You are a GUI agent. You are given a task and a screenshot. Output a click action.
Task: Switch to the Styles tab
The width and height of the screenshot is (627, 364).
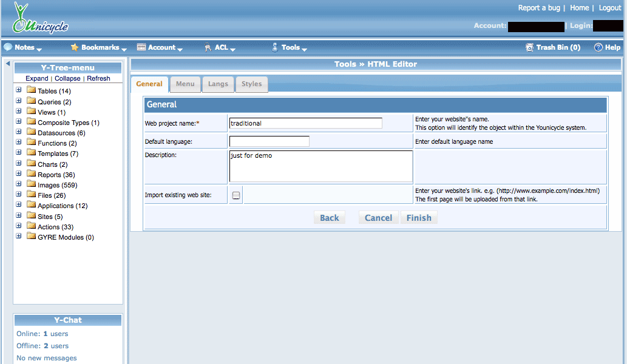coord(251,84)
